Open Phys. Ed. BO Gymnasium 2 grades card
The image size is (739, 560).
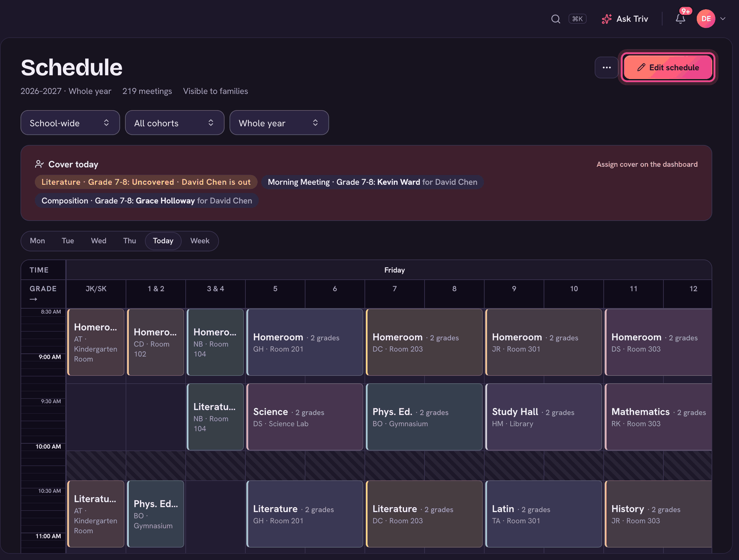424,417
